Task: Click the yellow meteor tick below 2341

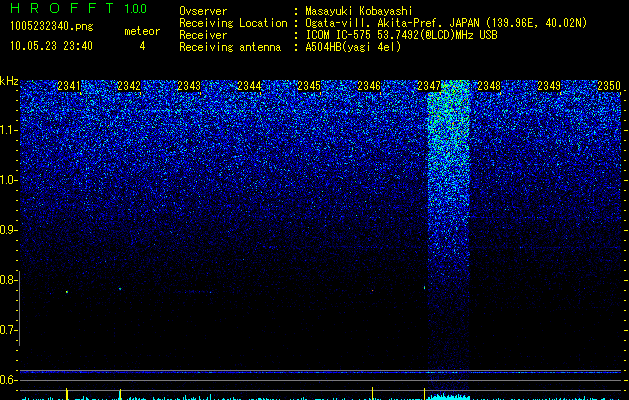Action: pos(67,394)
